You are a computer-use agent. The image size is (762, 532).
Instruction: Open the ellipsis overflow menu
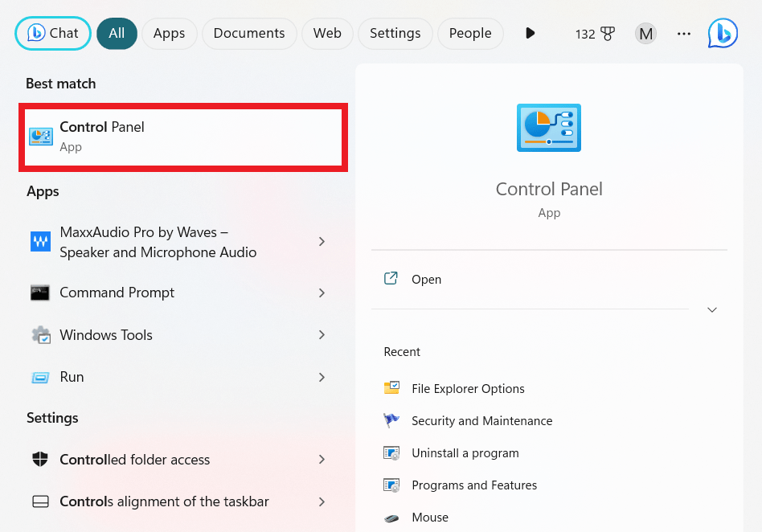(x=684, y=33)
